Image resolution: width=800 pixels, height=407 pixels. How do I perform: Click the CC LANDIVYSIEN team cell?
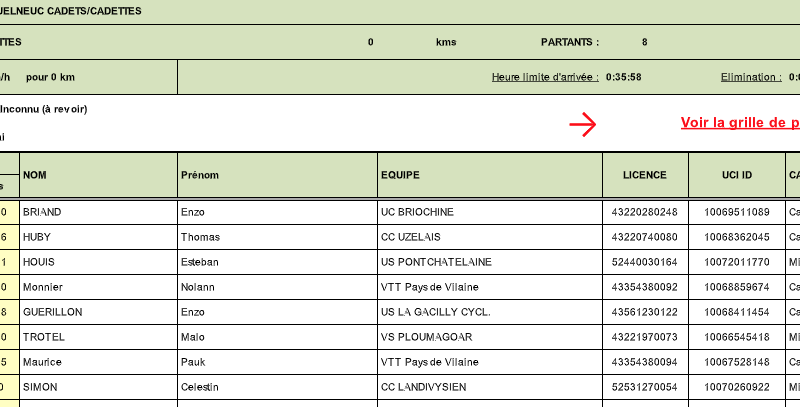pyautogui.click(x=425, y=387)
